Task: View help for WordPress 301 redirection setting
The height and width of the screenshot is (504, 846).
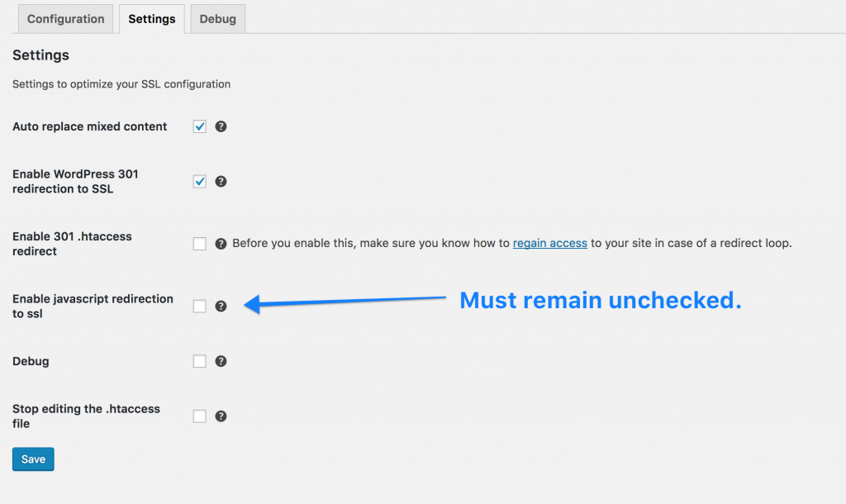Action: click(x=221, y=181)
